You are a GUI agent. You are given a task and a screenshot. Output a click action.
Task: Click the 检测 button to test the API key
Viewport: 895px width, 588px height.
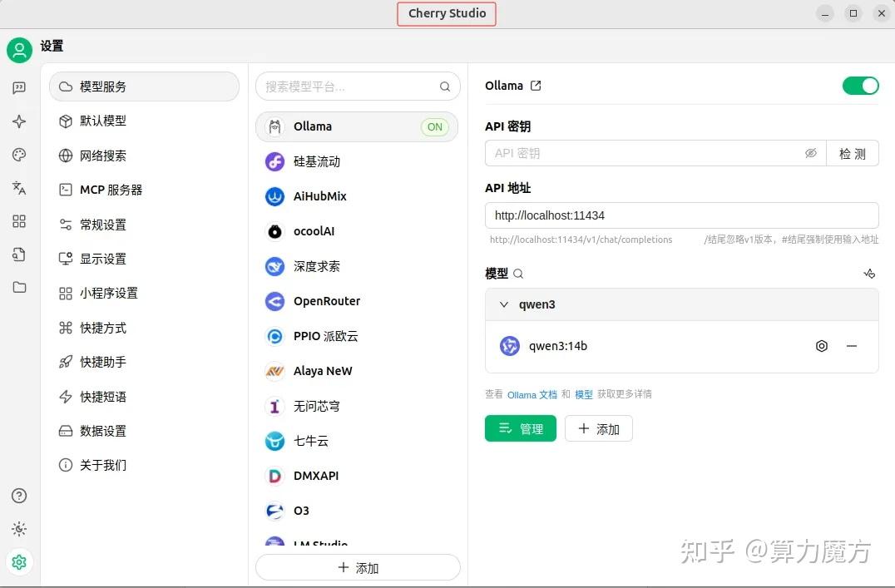point(853,153)
